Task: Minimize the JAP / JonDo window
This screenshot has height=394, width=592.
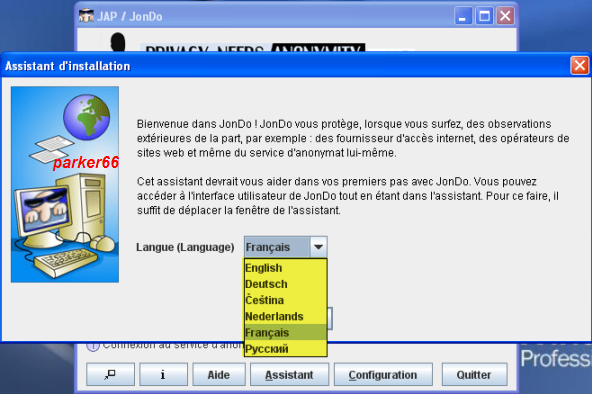Action: point(463,16)
